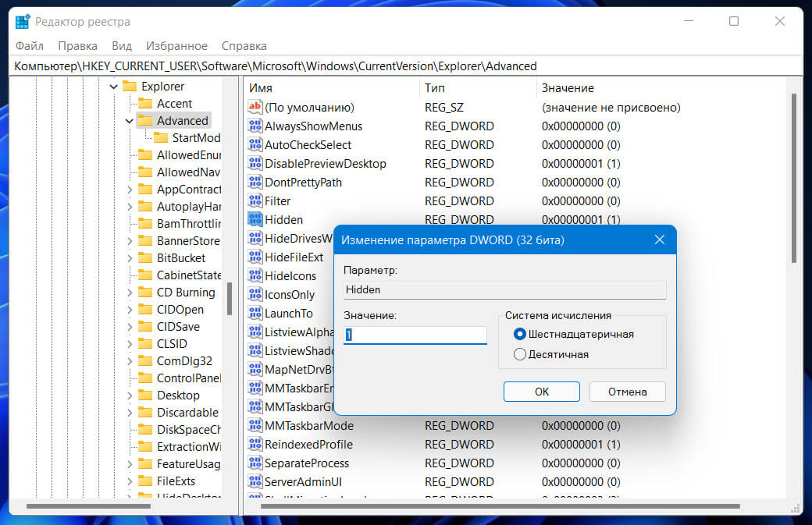Click the DisablePreviewDesktop DWORD icon
This screenshot has height=525, width=812.
point(255,164)
